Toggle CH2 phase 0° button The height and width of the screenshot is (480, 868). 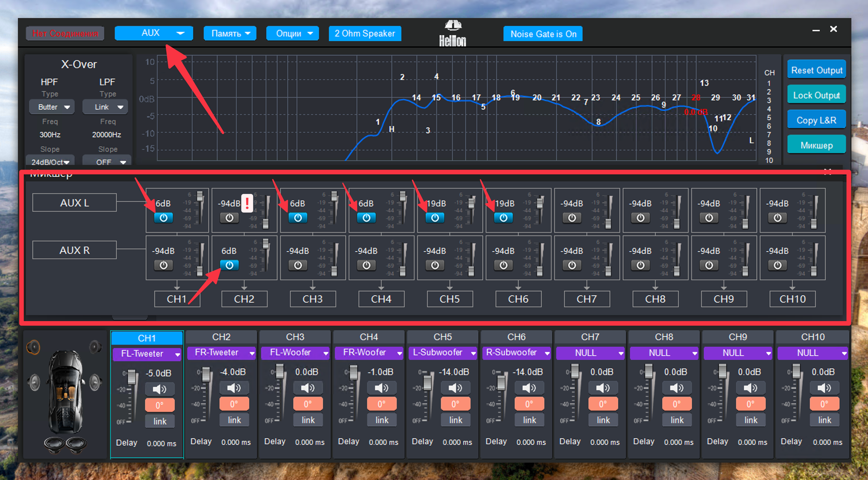234,404
